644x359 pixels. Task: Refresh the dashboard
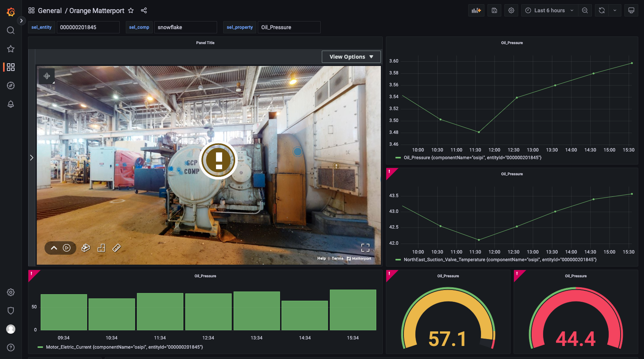tap(602, 10)
